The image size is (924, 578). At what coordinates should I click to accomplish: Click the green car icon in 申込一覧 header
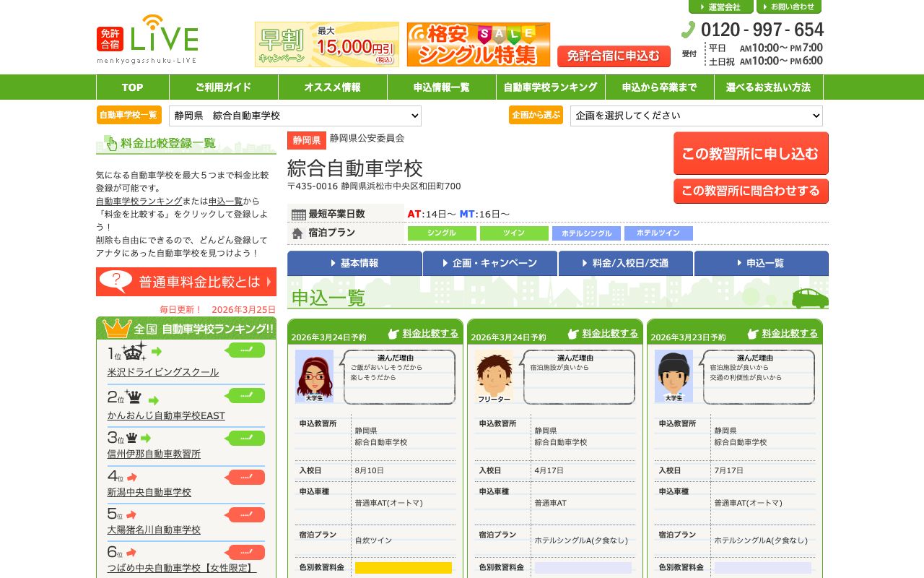[810, 296]
